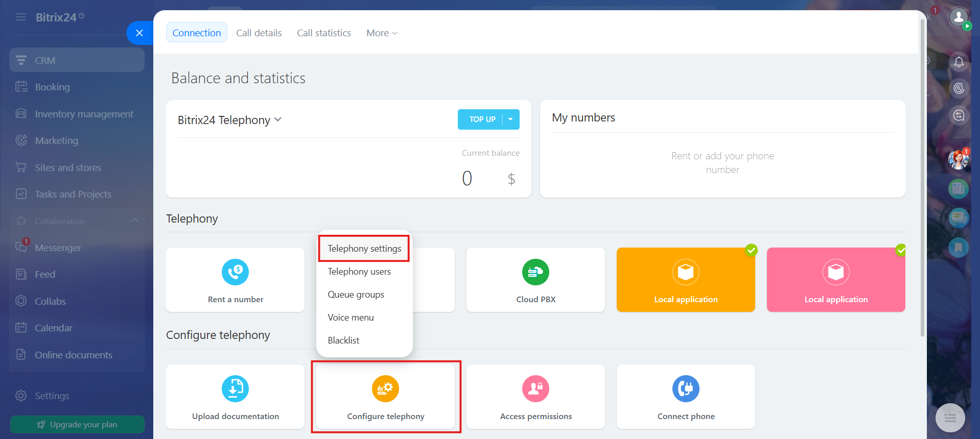This screenshot has height=439, width=980.
Task: Switch to the Call details tab
Action: coord(259,33)
